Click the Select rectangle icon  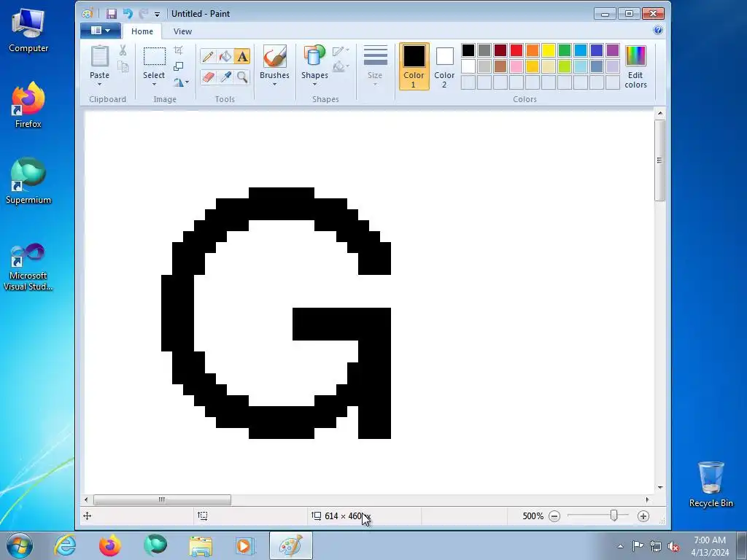(x=155, y=56)
